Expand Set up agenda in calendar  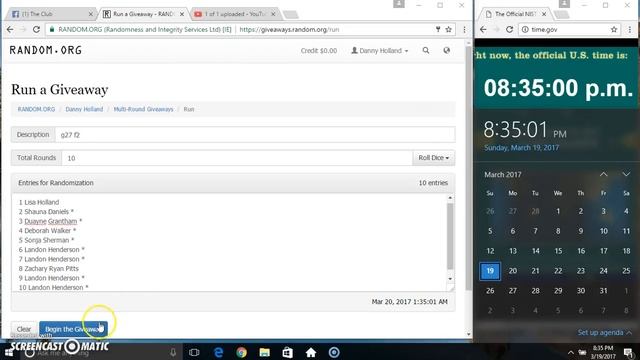click(604, 332)
